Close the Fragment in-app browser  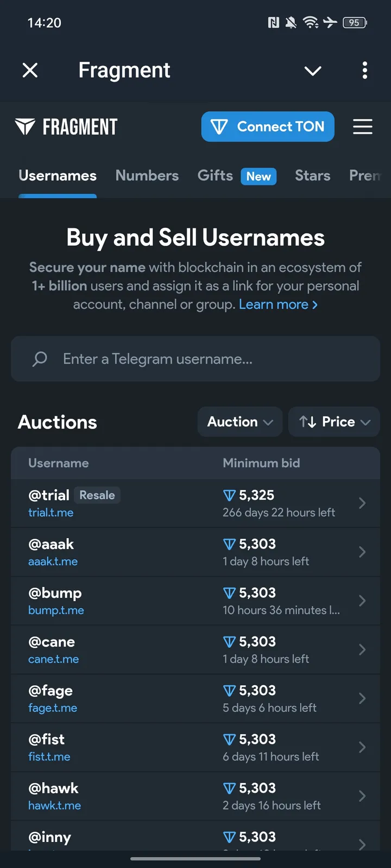coord(30,70)
